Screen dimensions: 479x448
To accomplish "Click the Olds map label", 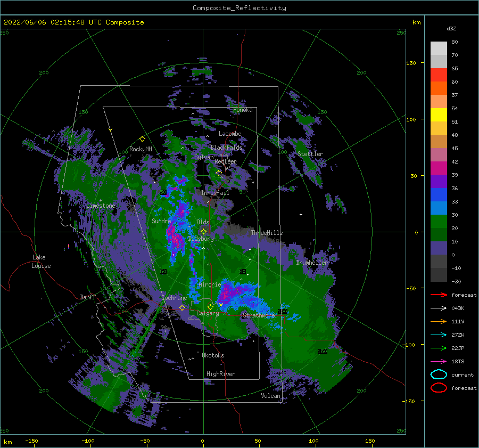I will (203, 222).
